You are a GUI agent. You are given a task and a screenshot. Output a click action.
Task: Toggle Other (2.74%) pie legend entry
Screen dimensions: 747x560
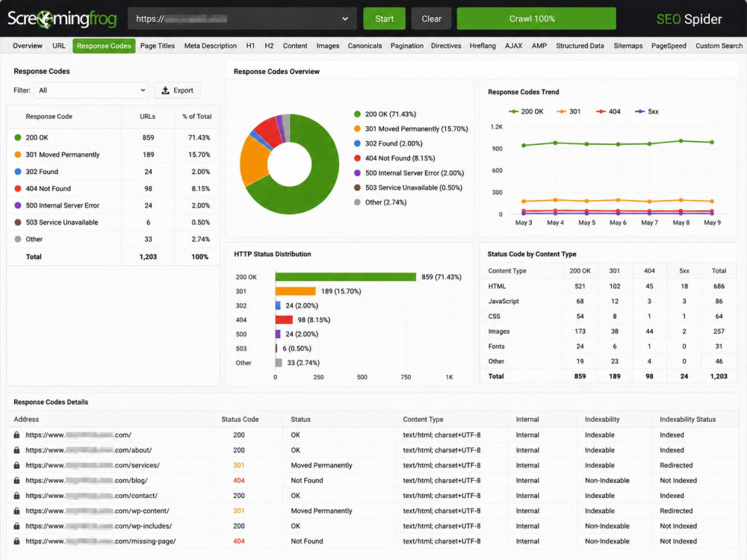tap(380, 202)
